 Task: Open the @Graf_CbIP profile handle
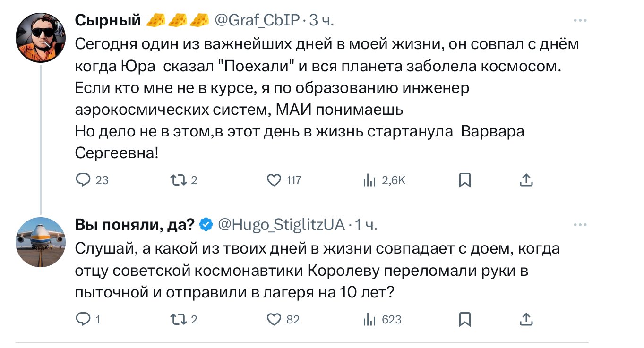pos(257,20)
